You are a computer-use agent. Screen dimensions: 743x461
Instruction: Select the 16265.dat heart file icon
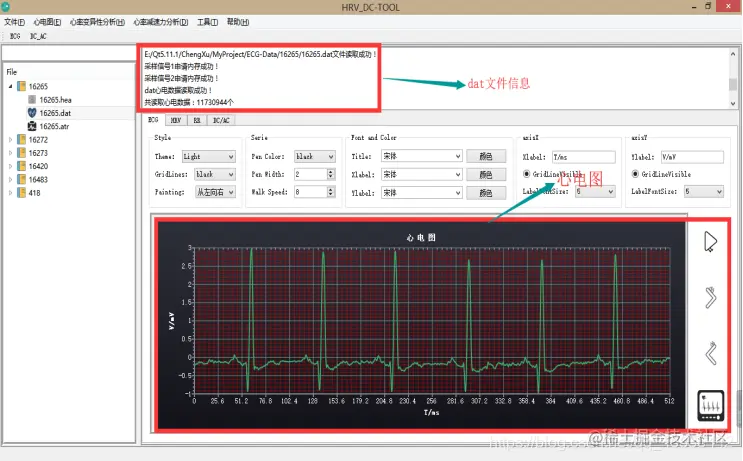coord(32,113)
